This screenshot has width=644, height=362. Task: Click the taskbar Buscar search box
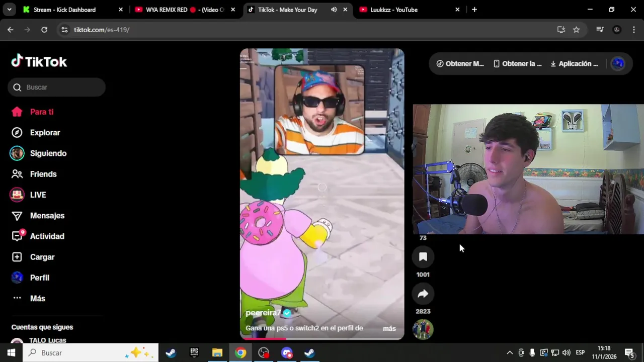click(x=91, y=353)
